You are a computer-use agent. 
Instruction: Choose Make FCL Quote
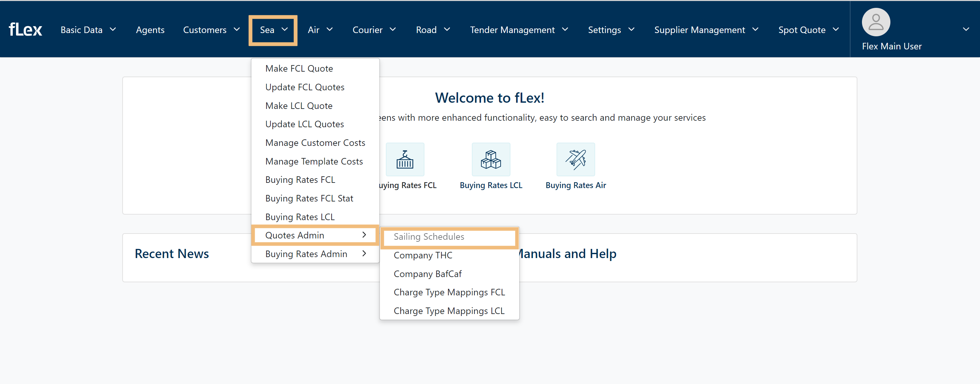(299, 68)
